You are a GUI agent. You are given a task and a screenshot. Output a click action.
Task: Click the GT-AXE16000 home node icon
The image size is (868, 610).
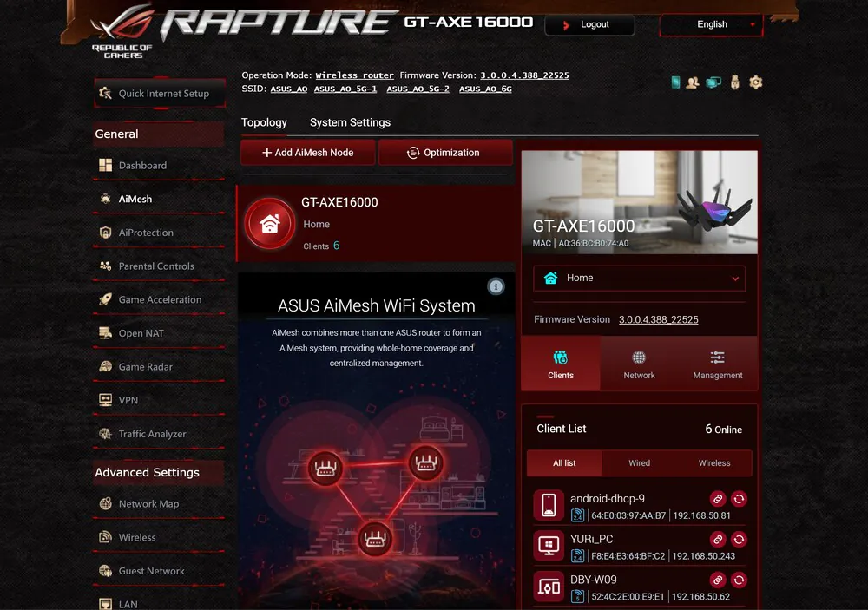point(270,224)
